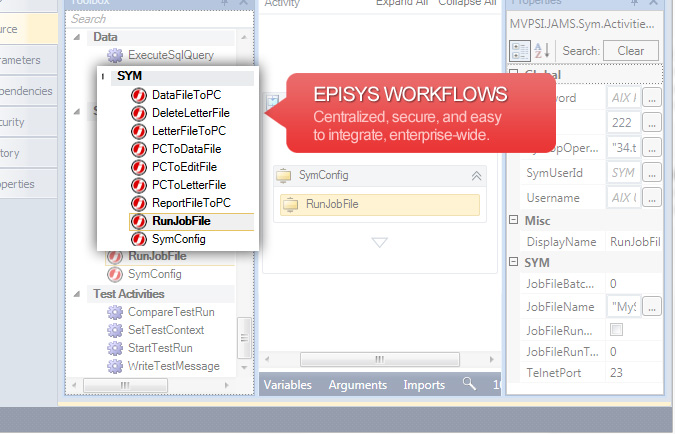Toggle the JobFileRun checkbox
675x434 pixels.
(616, 330)
